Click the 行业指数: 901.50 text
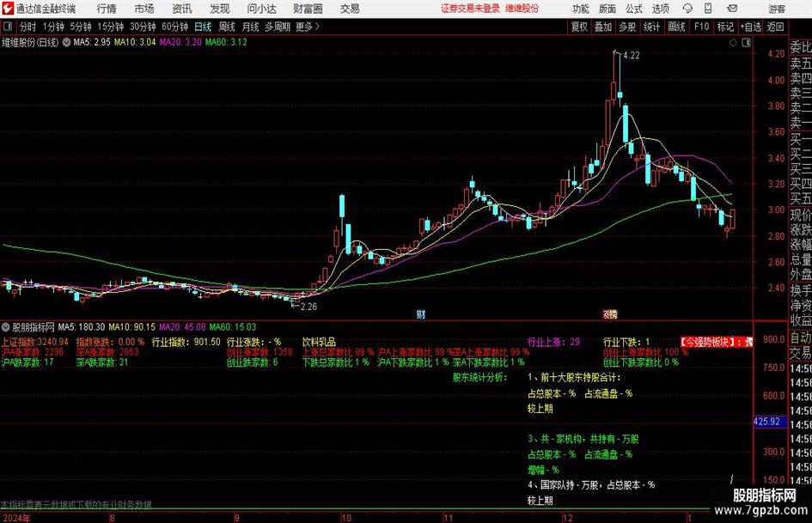Screen dimensions: 812x523 tap(186, 343)
